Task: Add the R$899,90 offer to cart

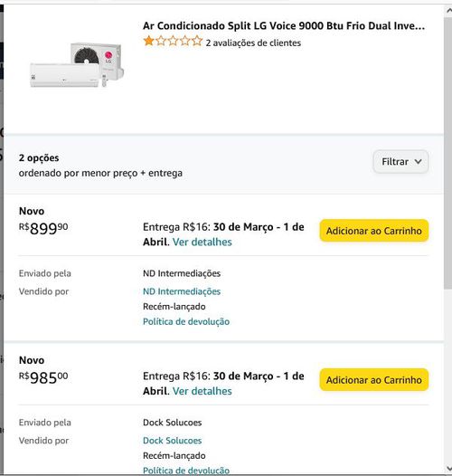Action: pos(374,231)
